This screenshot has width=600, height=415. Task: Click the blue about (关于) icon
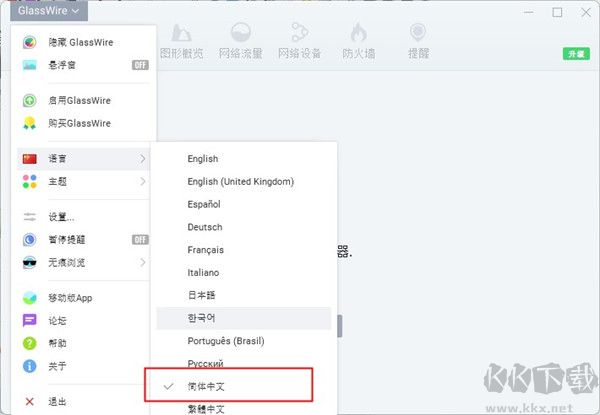point(29,366)
